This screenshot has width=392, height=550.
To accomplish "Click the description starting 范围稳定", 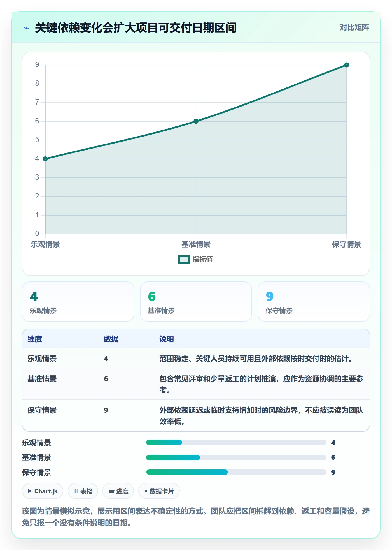I will pos(256,359).
